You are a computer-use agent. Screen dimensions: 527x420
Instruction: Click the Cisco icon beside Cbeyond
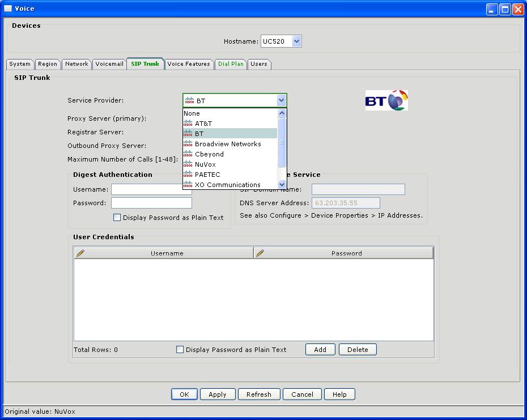click(x=188, y=154)
